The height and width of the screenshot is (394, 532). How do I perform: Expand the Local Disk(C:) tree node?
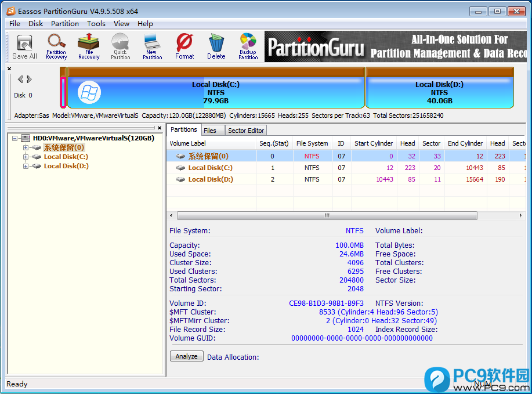(x=26, y=157)
